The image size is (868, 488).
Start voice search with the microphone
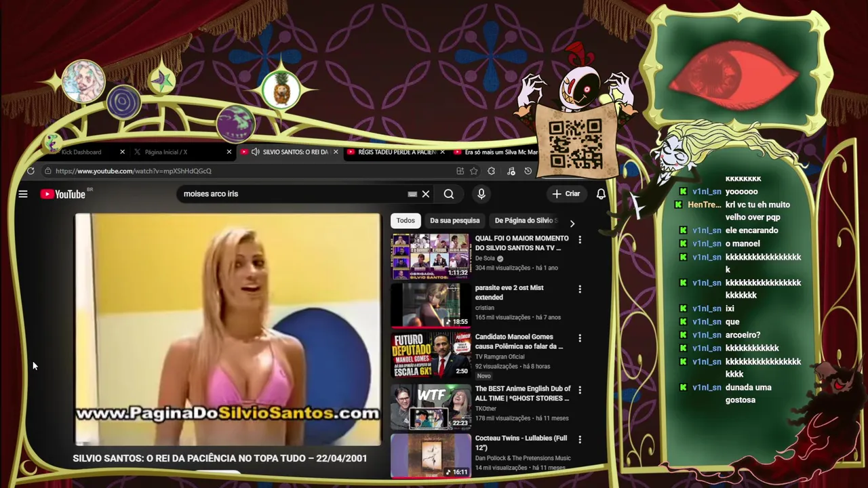pyautogui.click(x=481, y=194)
